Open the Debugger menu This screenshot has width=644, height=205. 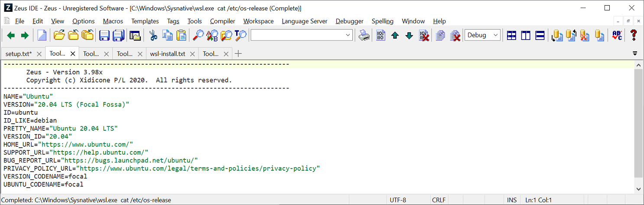[350, 21]
